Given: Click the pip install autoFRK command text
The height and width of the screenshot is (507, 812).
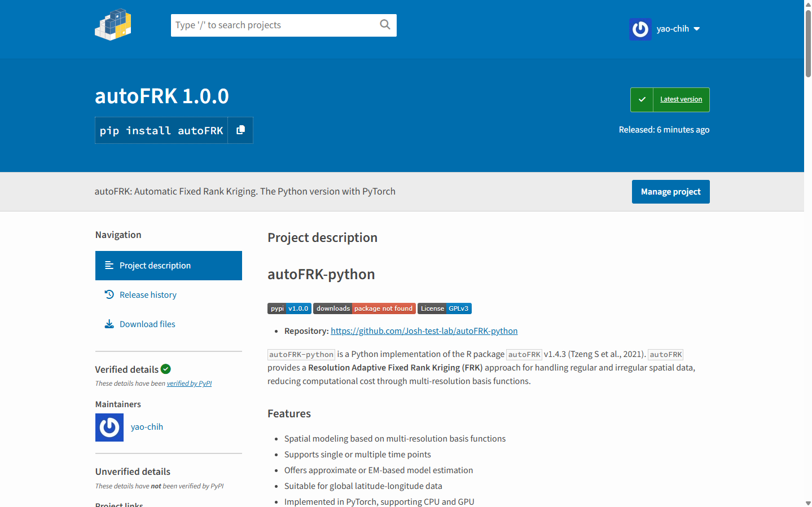Looking at the screenshot, I should pos(161,131).
